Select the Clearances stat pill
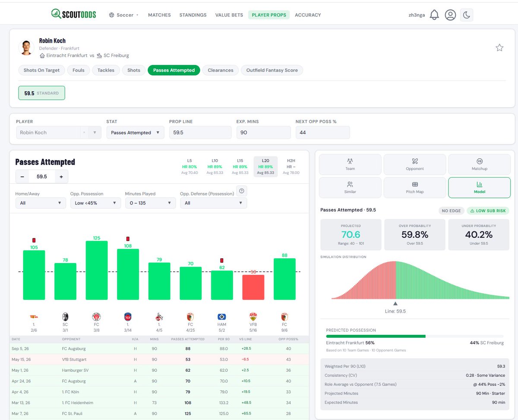518x420 pixels. (221, 70)
